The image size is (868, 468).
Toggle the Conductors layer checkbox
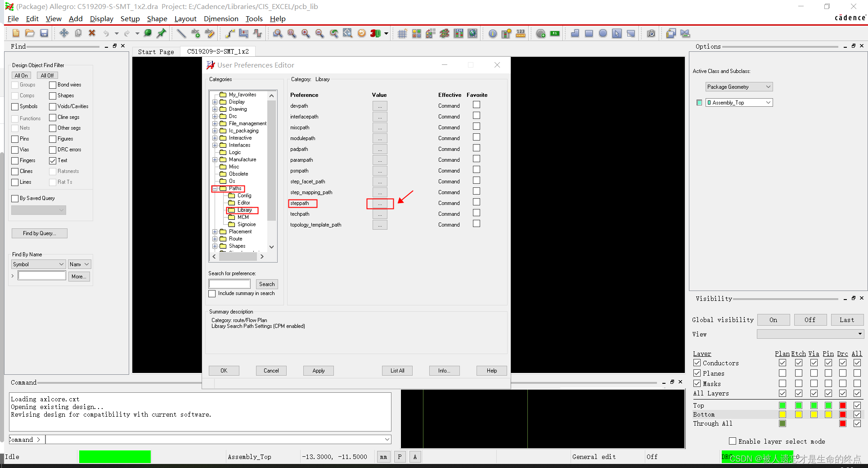(697, 363)
